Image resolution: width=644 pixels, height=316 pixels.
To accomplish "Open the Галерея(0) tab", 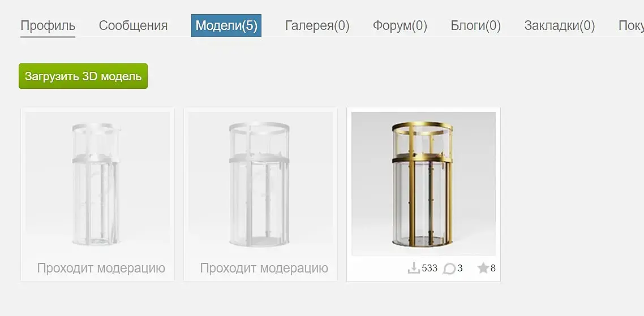I will pyautogui.click(x=317, y=26).
